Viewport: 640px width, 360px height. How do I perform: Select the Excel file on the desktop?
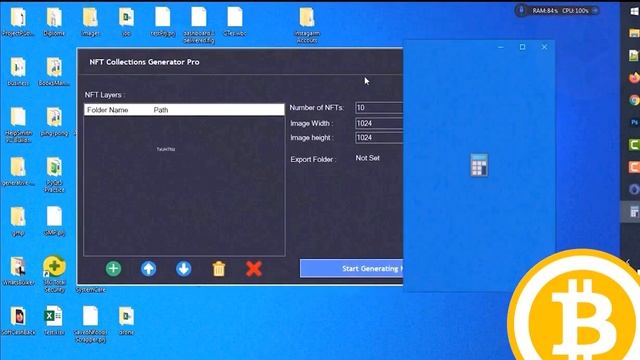(54, 321)
